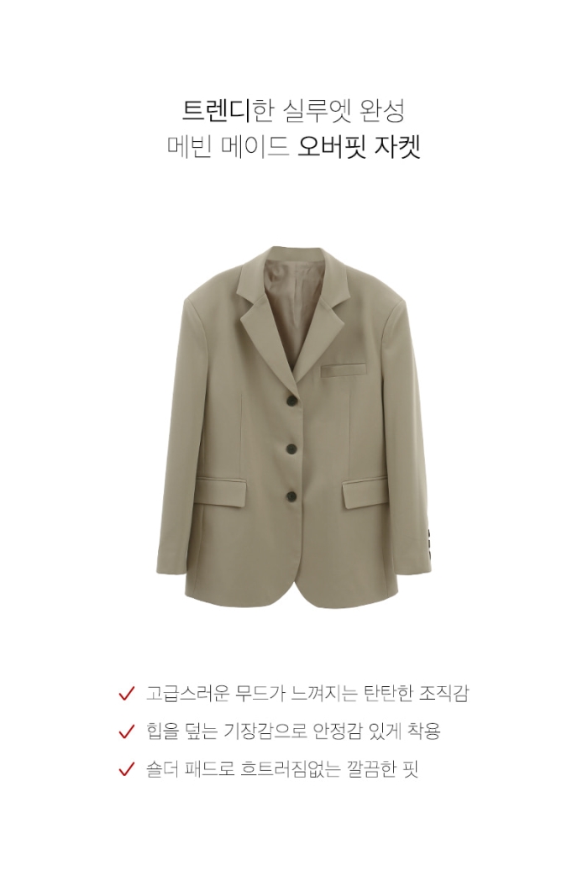
Task: Click the top front button on the jacket
Action: click(293, 400)
